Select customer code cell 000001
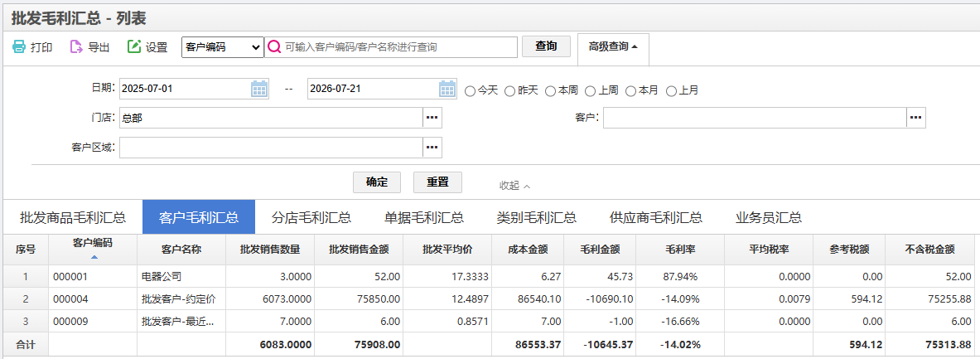This screenshot has width=980, height=359. tap(93, 276)
